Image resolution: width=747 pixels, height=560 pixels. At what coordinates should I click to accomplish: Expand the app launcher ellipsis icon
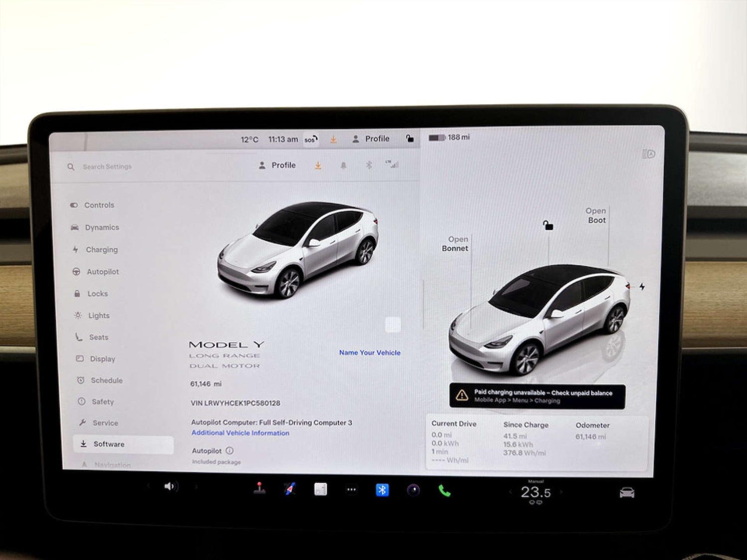pyautogui.click(x=352, y=490)
